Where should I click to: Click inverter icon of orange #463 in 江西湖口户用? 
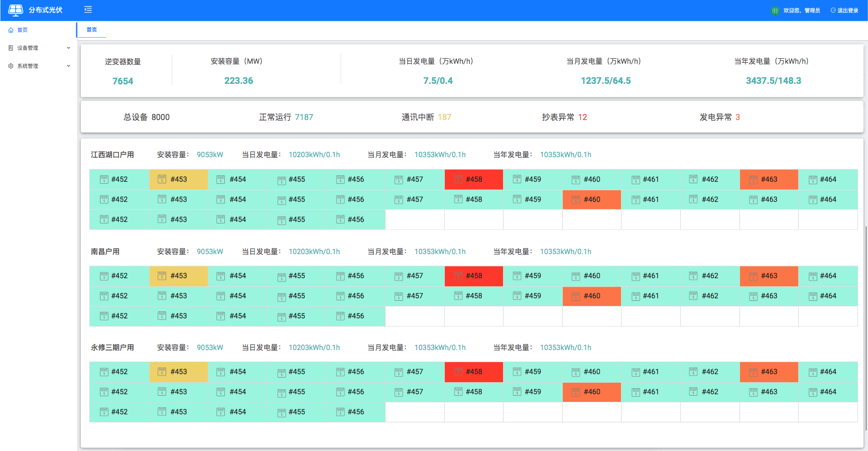tap(753, 179)
